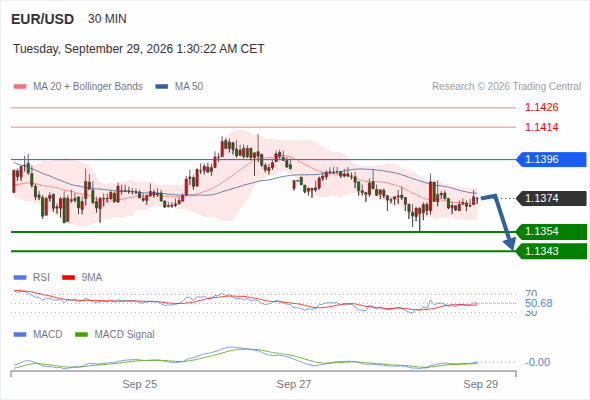This screenshot has width=590, height=400.
Task: Select the 1.1396 pivot price tag
Action: click(551, 160)
